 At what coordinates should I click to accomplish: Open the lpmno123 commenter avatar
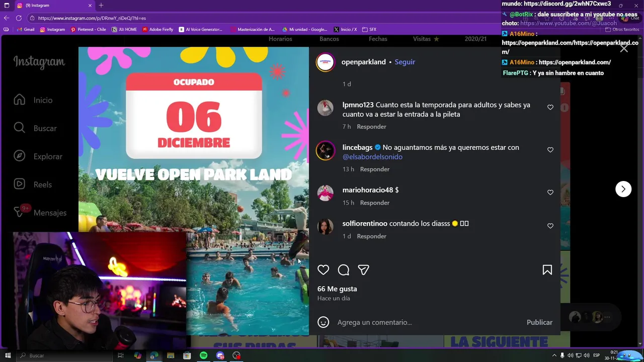coord(325,108)
